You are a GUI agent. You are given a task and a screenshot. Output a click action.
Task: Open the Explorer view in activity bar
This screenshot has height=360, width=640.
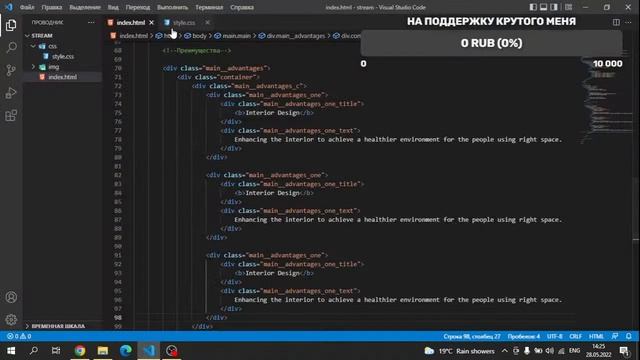point(11,25)
